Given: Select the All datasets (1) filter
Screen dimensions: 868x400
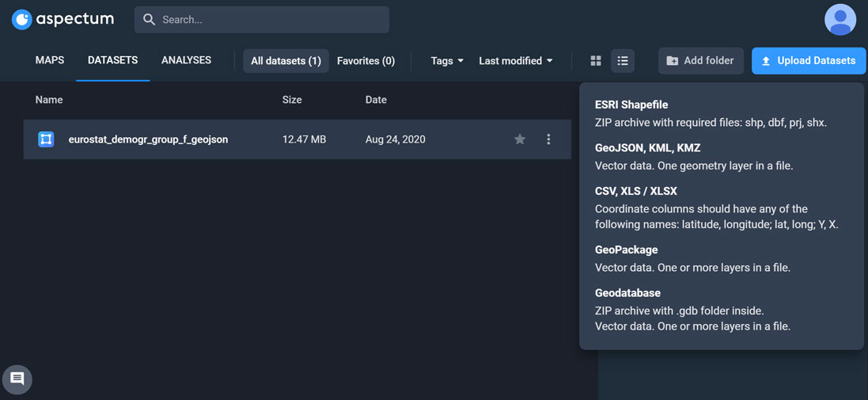Looking at the screenshot, I should [x=286, y=61].
